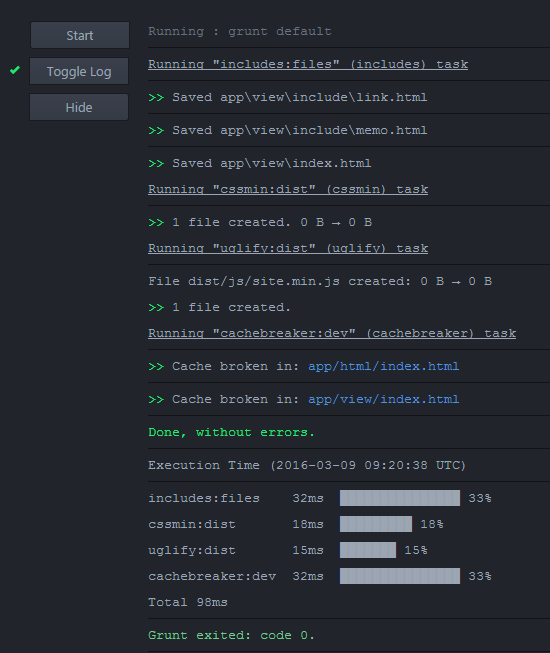Select the 'Execution Time (2016-03-09 09:20:38 UTC)' line

coord(307,465)
